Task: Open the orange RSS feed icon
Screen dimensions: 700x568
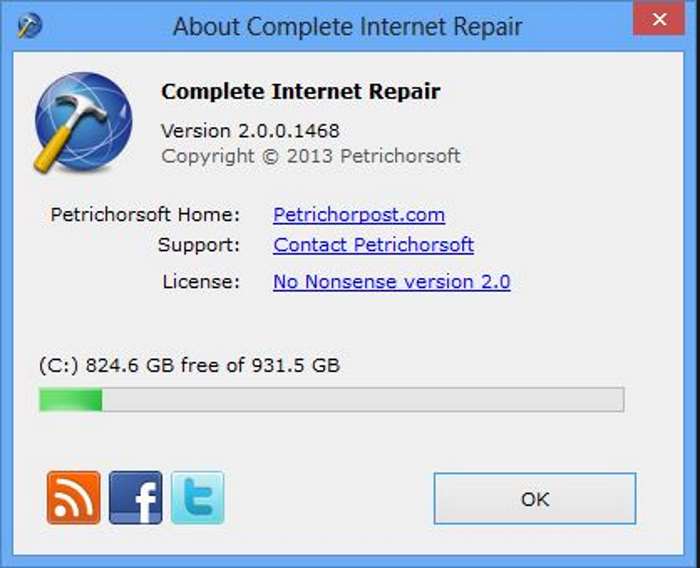Action: (x=74, y=497)
